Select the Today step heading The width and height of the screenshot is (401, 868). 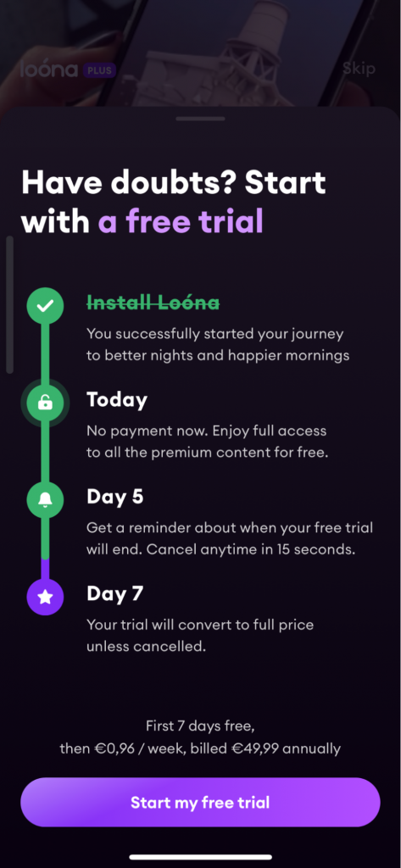pos(117,400)
